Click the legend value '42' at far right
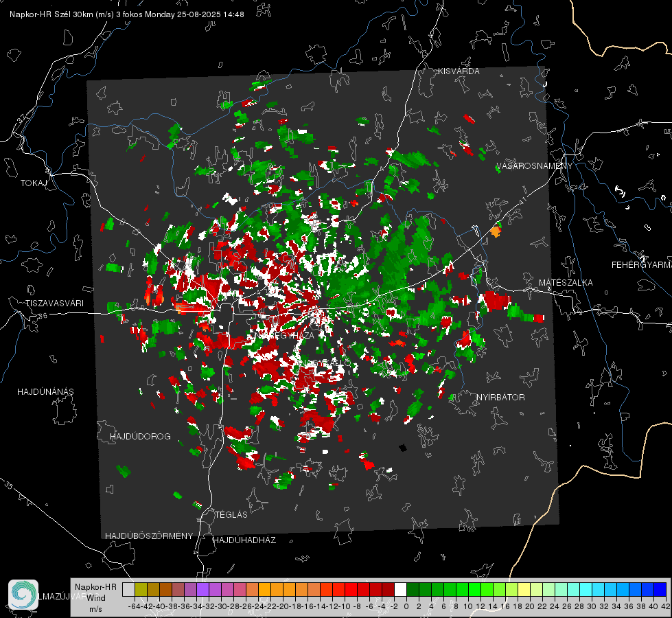 tap(666, 606)
